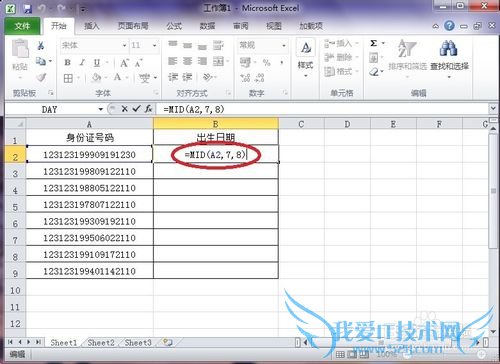500x364 pixels.
Task: Click the Increase Font Size icon
Action: 125,62
